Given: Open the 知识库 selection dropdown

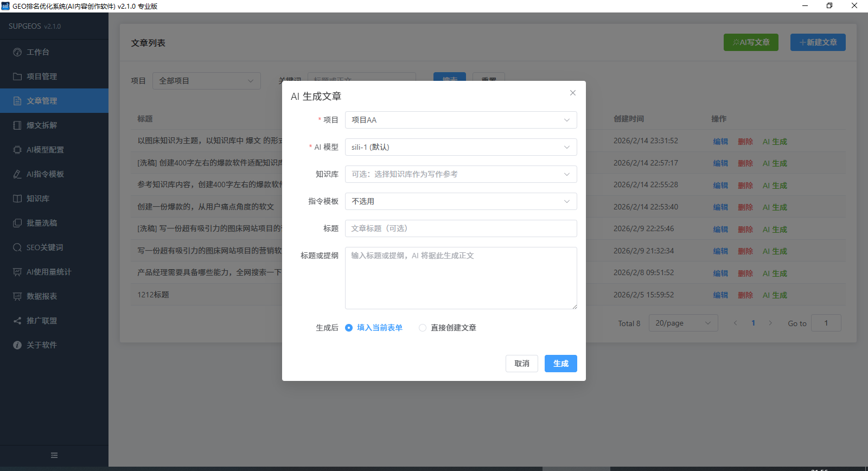Looking at the screenshot, I should (x=461, y=174).
